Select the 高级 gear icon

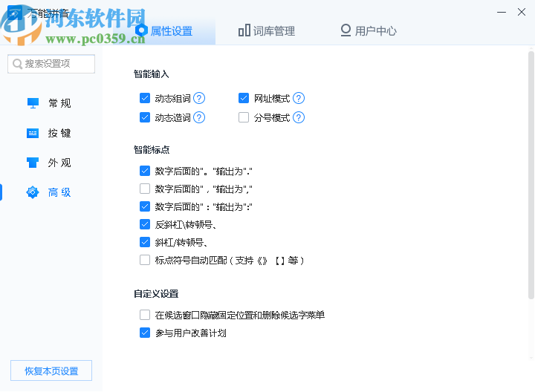33,192
